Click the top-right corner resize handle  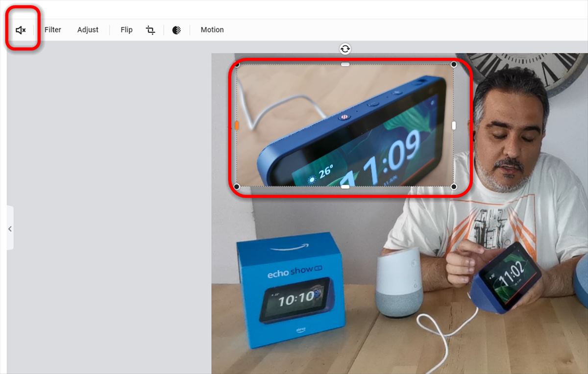(454, 65)
